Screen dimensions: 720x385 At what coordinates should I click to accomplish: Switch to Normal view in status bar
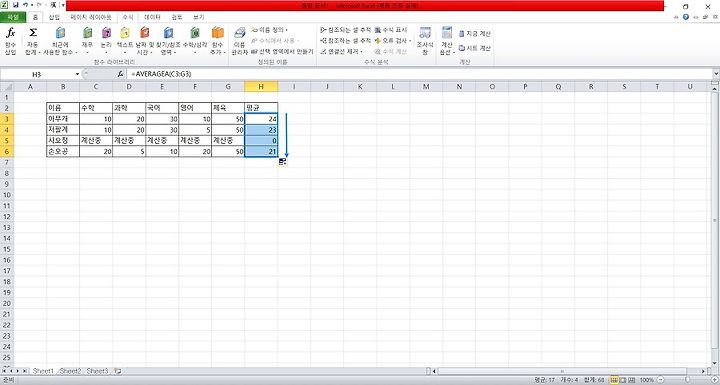click(x=614, y=380)
